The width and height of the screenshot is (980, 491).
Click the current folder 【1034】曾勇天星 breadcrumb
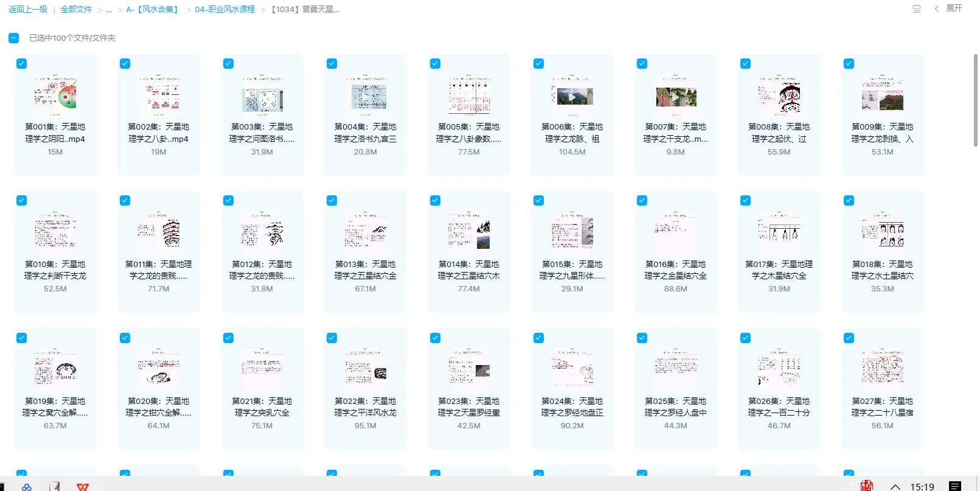pos(305,9)
